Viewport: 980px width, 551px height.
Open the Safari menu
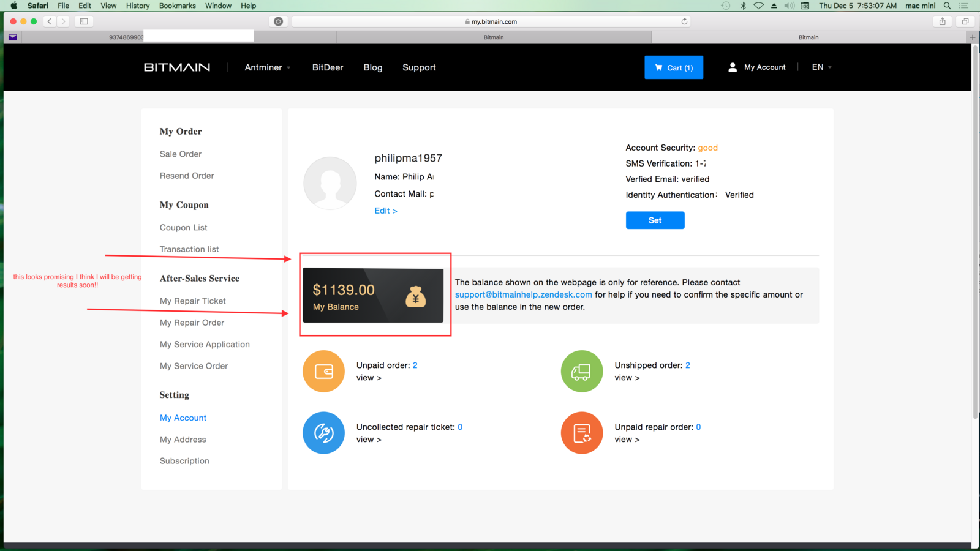(38, 6)
